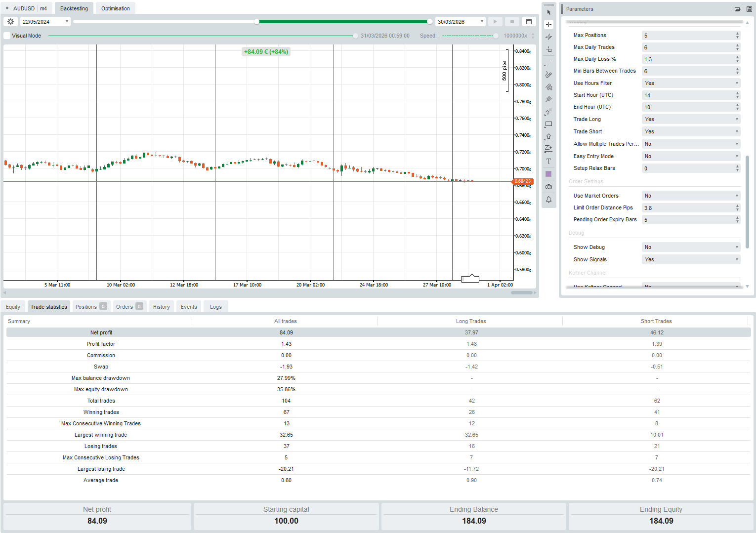The width and height of the screenshot is (756, 533).
Task: Adjust the backtest speed slider handle
Action: click(x=496, y=35)
